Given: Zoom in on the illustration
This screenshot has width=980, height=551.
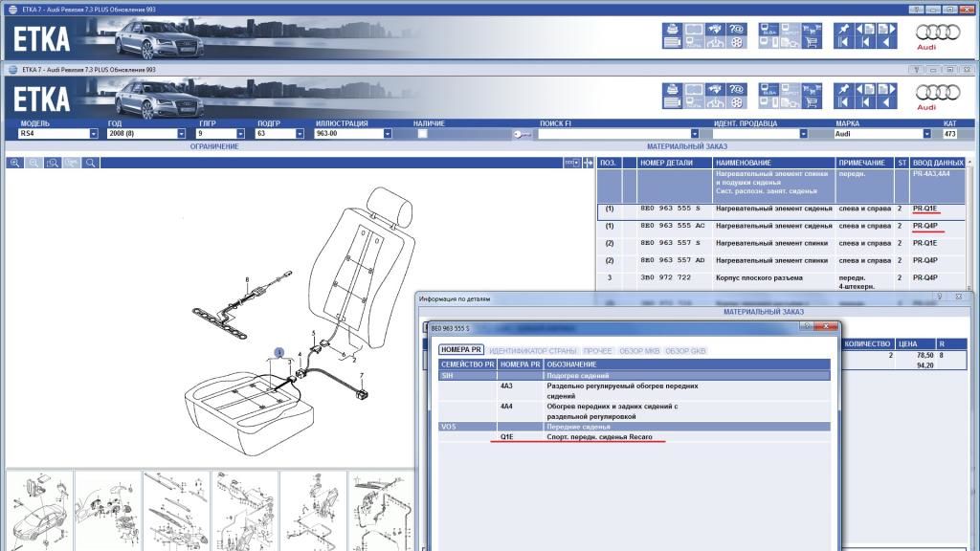Looking at the screenshot, I should pyautogui.click(x=15, y=163).
